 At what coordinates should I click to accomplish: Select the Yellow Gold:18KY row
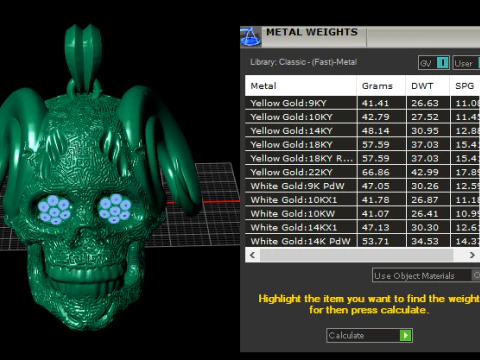pos(363,145)
